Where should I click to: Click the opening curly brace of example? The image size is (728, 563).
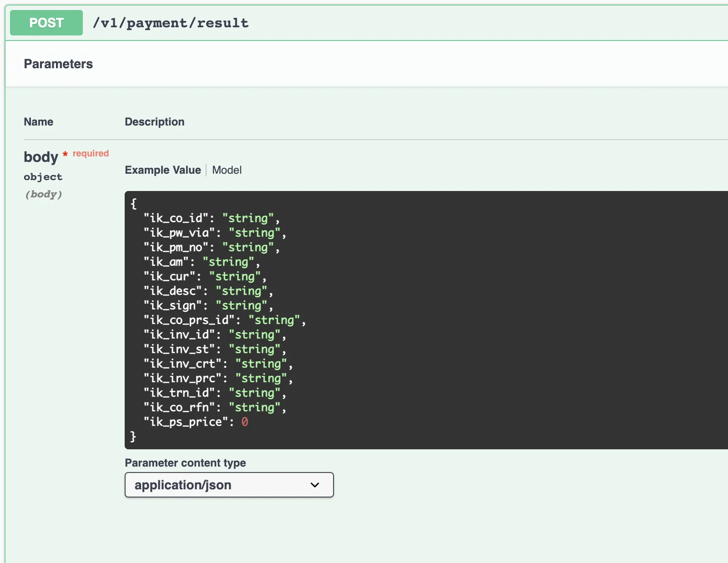pyautogui.click(x=133, y=204)
